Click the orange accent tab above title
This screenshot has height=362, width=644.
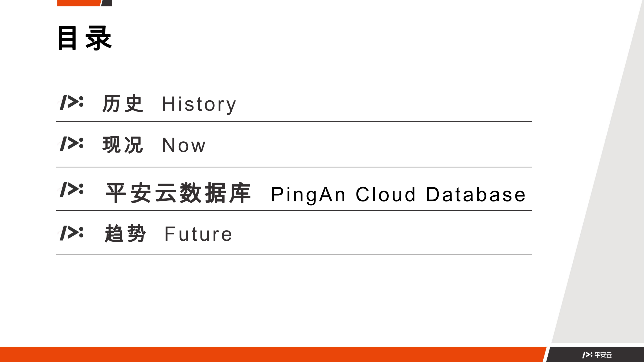tap(79, 3)
